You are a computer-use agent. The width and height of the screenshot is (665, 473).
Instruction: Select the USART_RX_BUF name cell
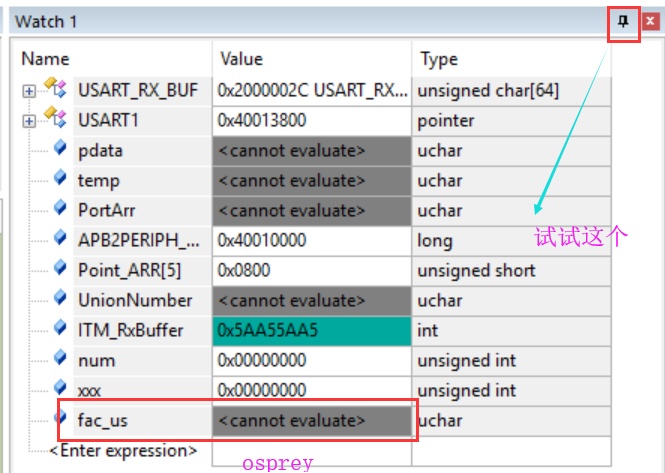142,91
